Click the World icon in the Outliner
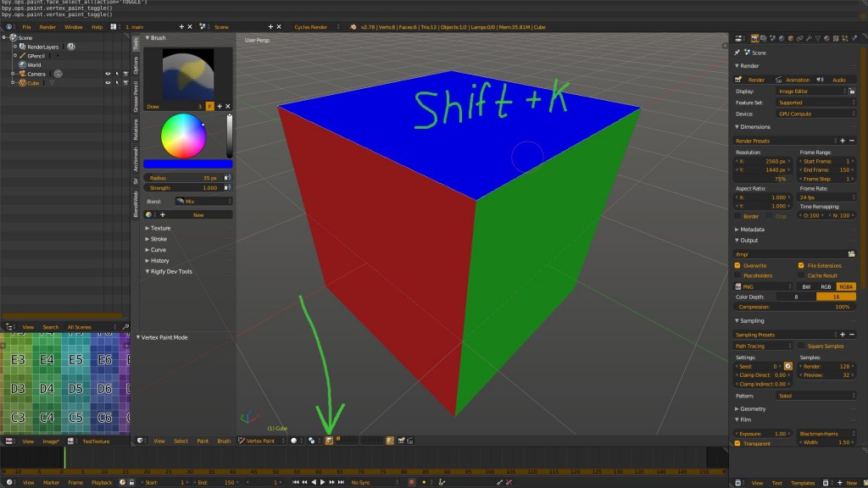This screenshot has height=488, width=868. pyautogui.click(x=22, y=65)
